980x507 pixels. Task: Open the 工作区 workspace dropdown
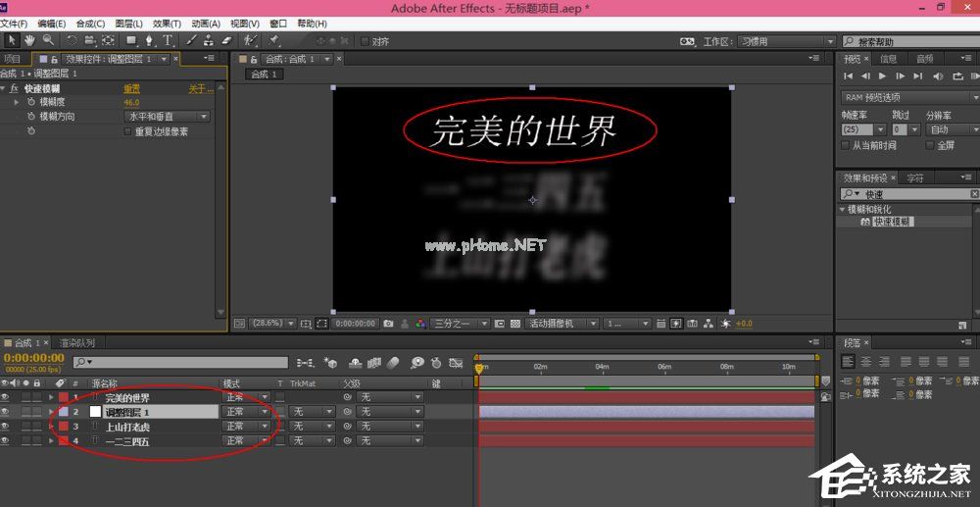pos(786,41)
